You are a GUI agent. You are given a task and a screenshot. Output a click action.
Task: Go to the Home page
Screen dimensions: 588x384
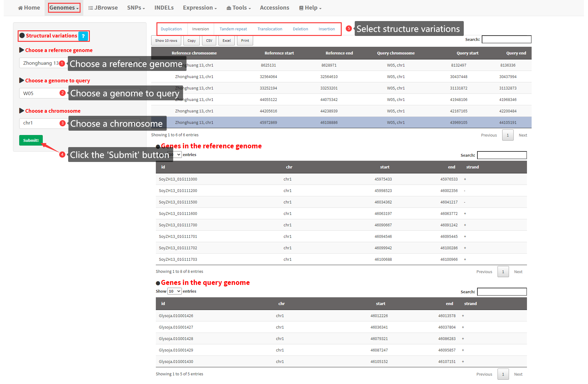[x=29, y=8]
